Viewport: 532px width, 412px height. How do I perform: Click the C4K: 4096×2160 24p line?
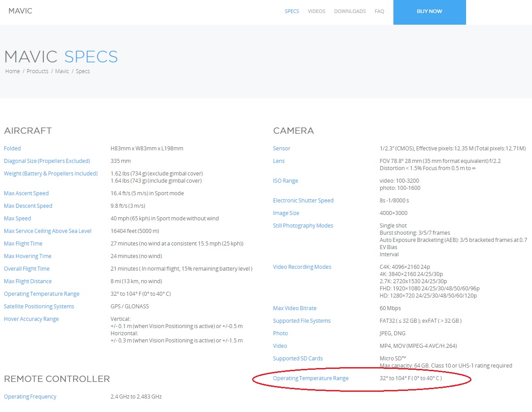click(405, 267)
